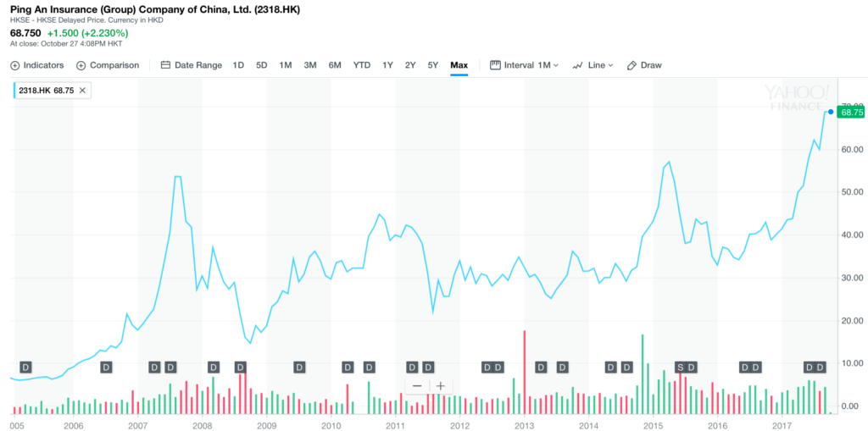Select the Max range tab

459,65
